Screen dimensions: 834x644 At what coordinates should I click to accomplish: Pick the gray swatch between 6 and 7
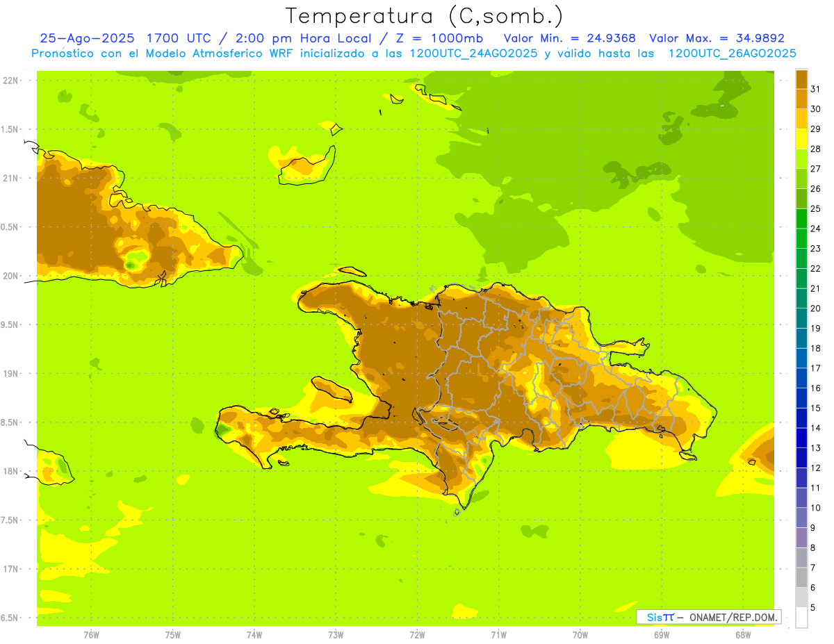tap(801, 577)
